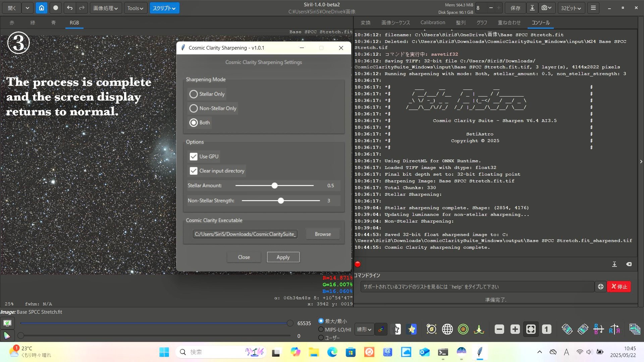Open the 画像処理 dropdown menu

[106, 8]
